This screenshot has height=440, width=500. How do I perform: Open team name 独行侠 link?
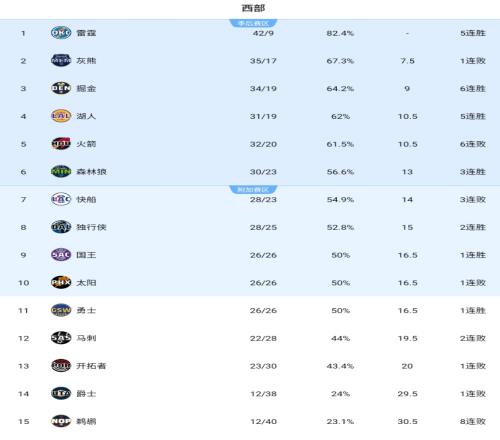coord(91,227)
